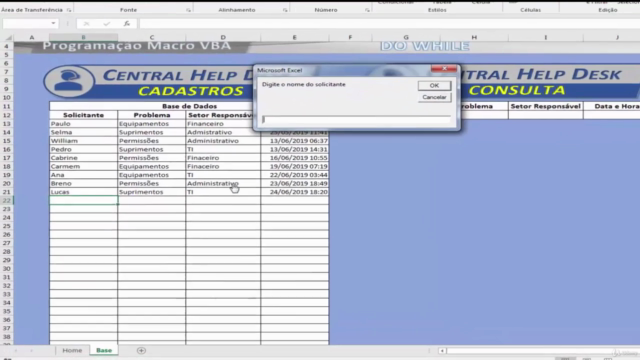This screenshot has height=360, width=640.
Task: Add a new sheet with plus icon
Action: (141, 350)
